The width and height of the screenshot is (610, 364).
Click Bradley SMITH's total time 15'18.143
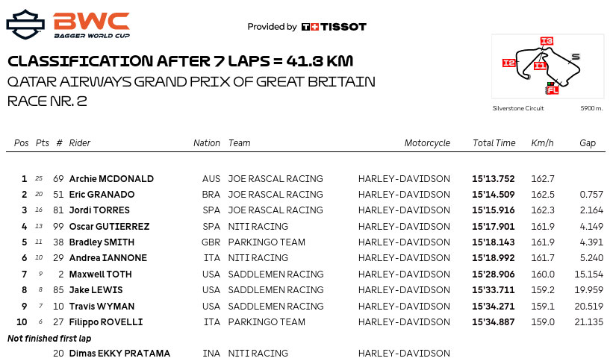pos(494,242)
